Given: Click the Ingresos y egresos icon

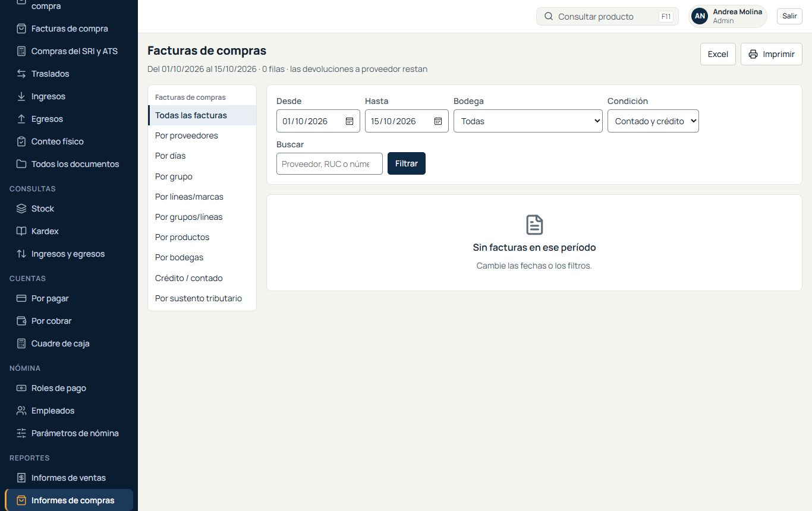Looking at the screenshot, I should pyautogui.click(x=21, y=254).
